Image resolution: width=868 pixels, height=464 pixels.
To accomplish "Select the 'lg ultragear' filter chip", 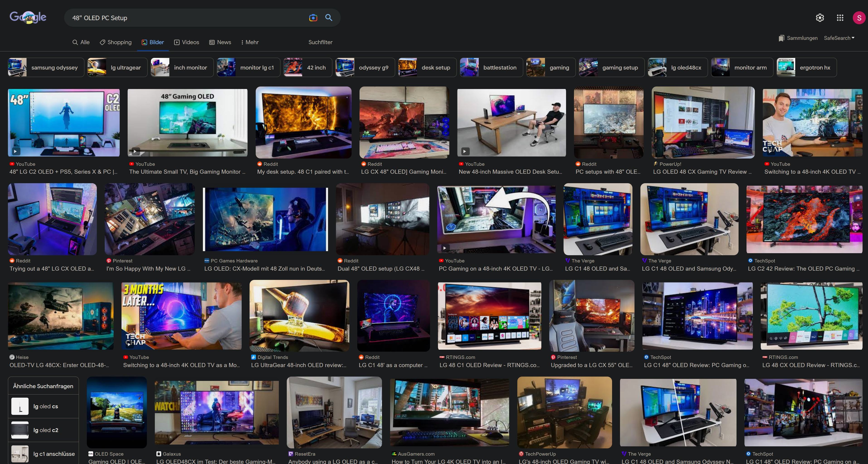I will point(117,67).
